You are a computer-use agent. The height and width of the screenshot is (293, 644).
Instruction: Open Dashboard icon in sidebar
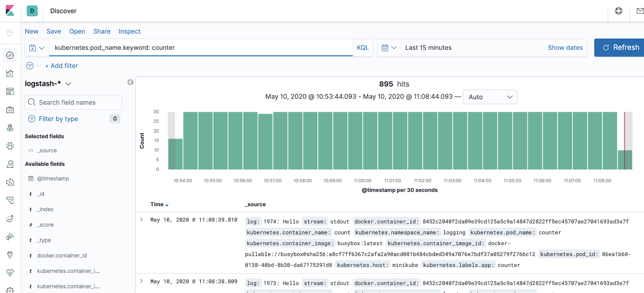tap(10, 92)
